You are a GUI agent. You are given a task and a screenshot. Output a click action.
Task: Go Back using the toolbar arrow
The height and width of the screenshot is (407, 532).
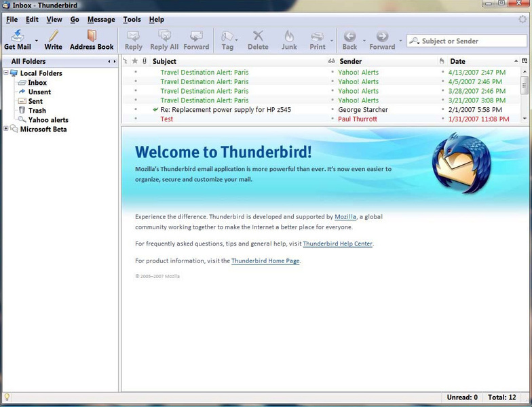point(349,36)
